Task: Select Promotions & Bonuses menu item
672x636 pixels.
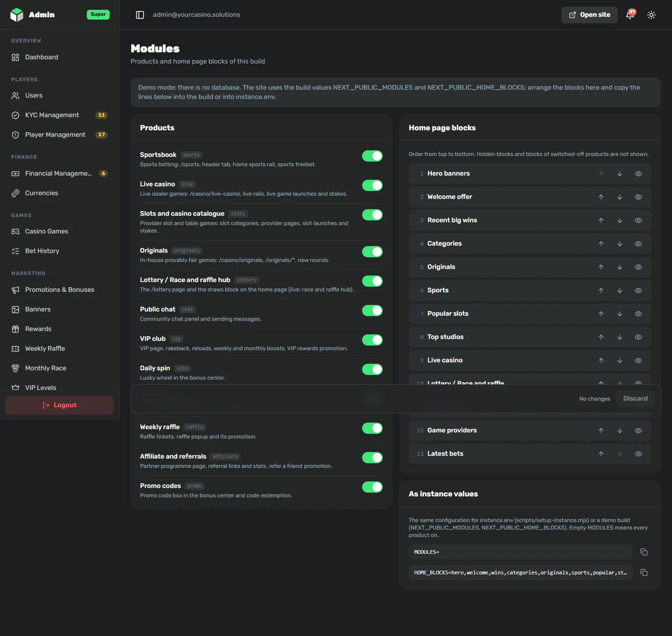Action: click(59, 290)
